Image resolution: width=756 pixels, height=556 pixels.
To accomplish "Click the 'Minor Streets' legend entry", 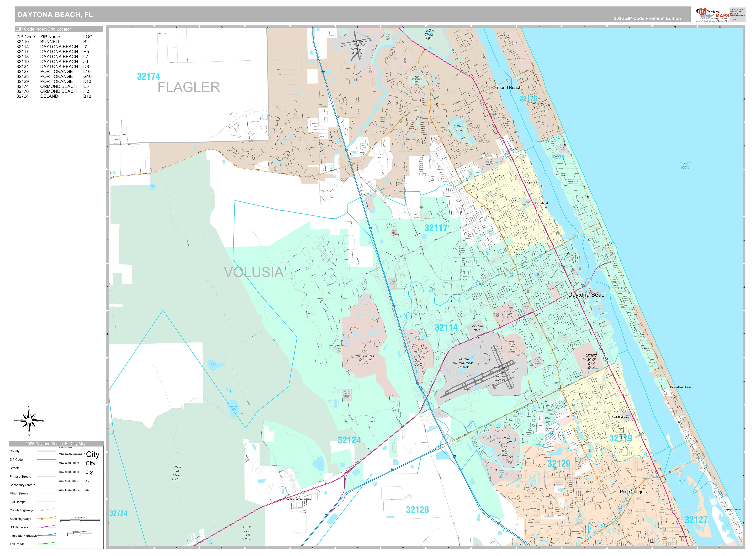I will (x=19, y=493).
